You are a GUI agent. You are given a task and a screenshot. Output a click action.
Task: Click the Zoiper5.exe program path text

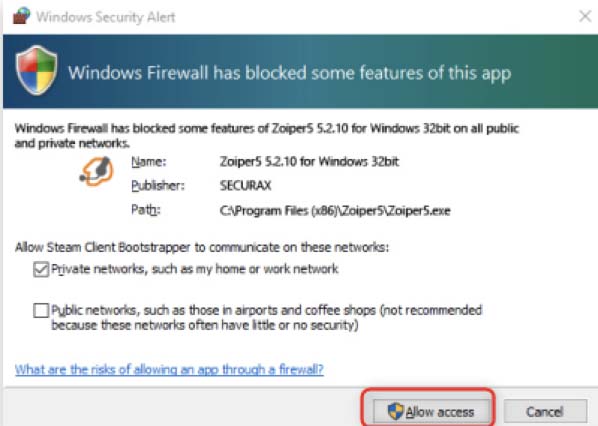pos(335,211)
